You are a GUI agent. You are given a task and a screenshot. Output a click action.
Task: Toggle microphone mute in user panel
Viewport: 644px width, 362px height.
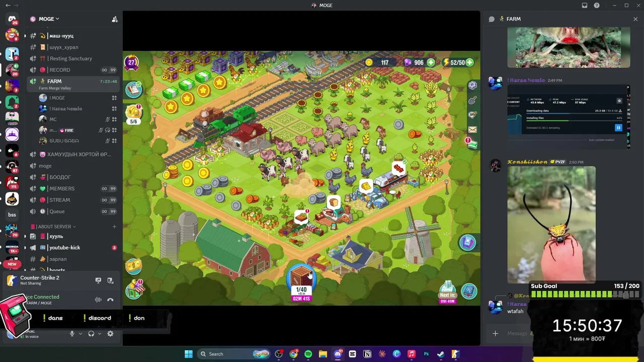point(72,333)
